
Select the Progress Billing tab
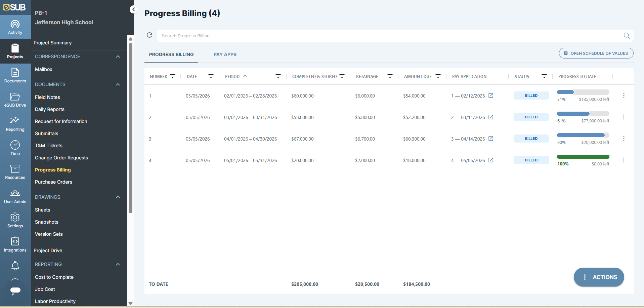[171, 54]
